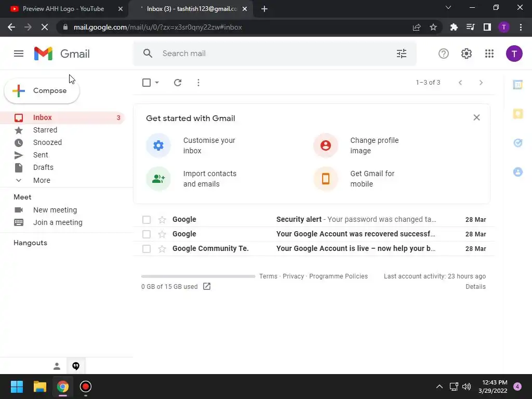This screenshot has width=532, height=399.
Task: Show hidden system tray icons
Action: tap(440, 387)
